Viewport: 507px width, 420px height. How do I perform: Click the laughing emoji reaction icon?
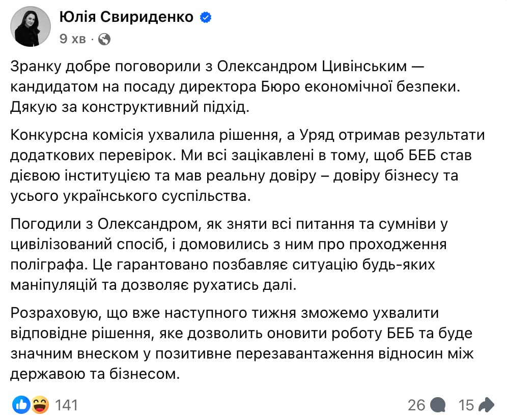pos(39,405)
